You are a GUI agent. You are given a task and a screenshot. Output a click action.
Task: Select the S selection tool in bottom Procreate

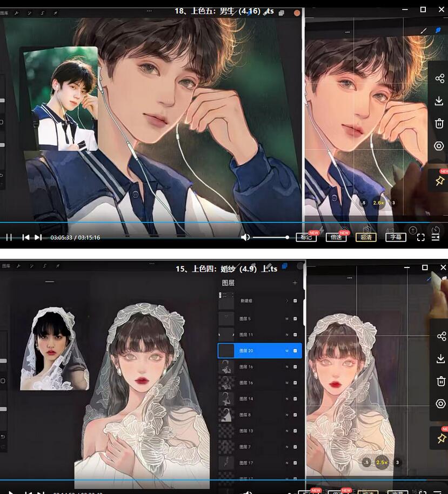(x=44, y=266)
